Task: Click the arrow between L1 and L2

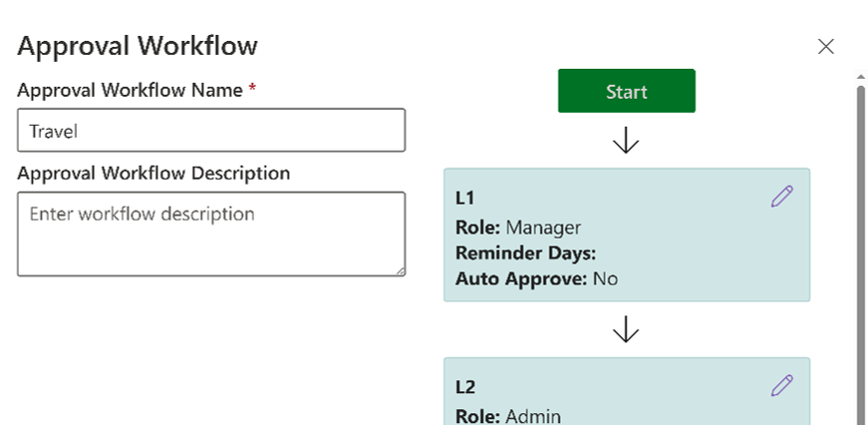Action: 626,329
